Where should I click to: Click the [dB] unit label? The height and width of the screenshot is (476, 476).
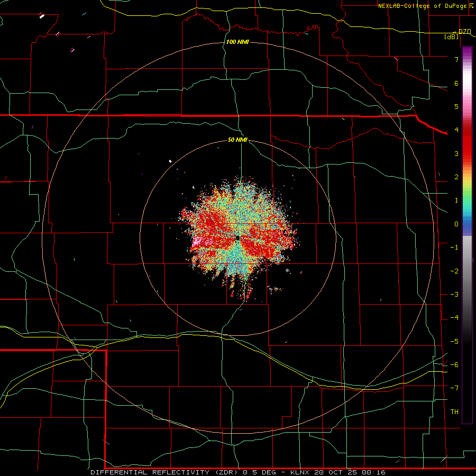[452, 36]
